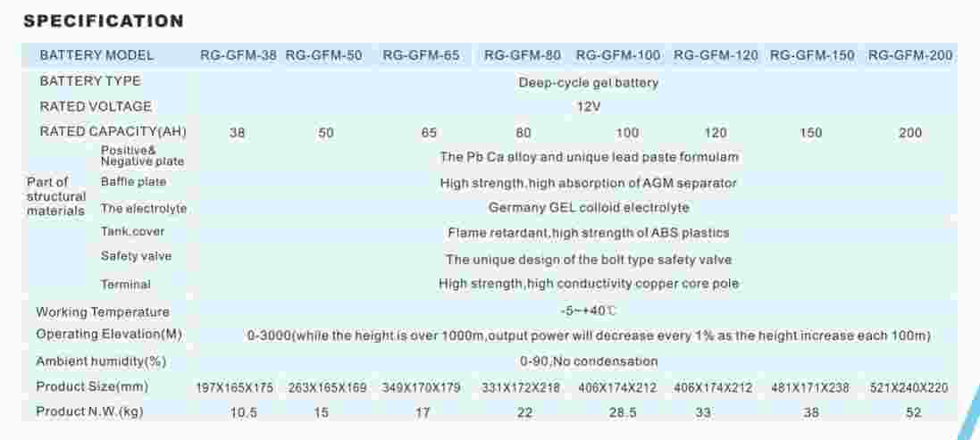Click the 'Safety valve' label
The image size is (980, 440).
point(136,256)
